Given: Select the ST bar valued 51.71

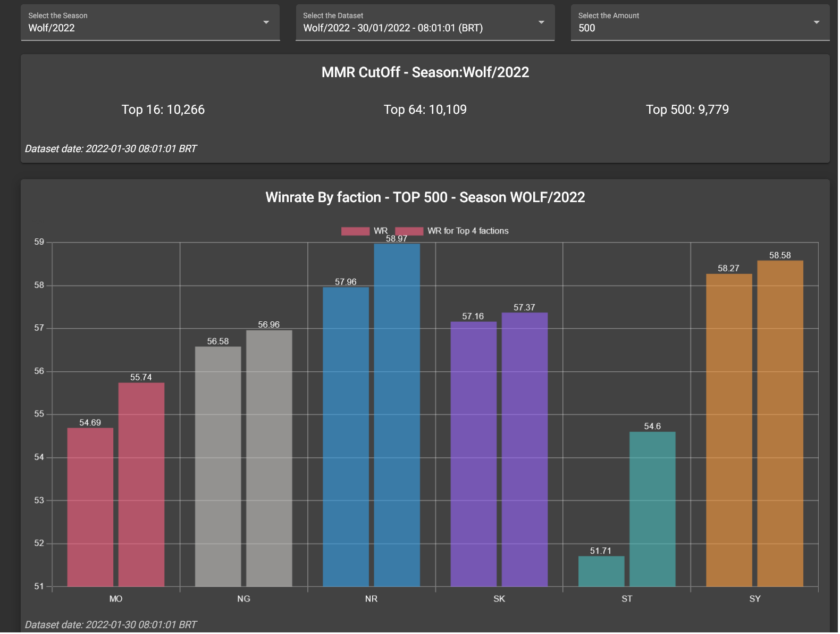Looking at the screenshot, I should click(x=601, y=571).
